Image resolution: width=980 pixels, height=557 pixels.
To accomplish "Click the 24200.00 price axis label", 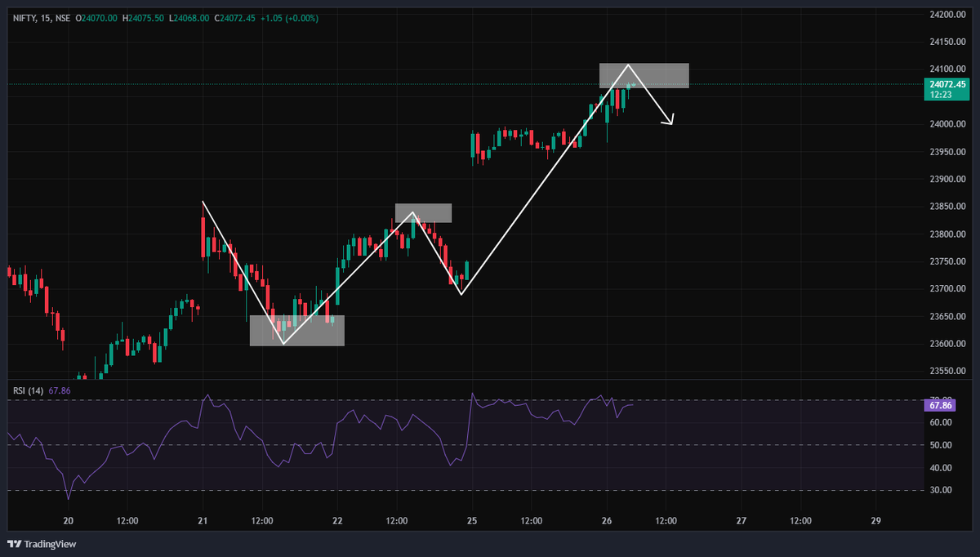I will [947, 15].
